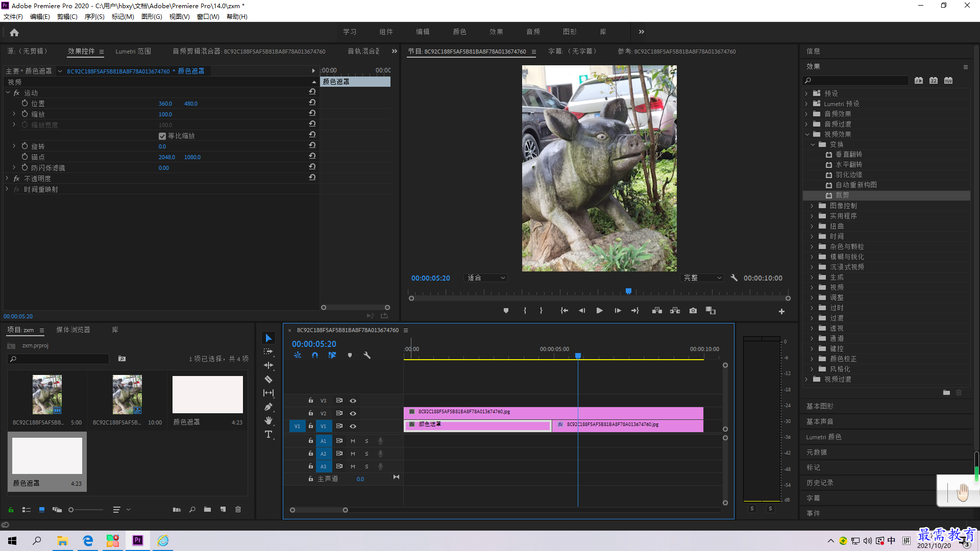Select the Pen tool
Screen dimensions: 980x551
click(268, 407)
